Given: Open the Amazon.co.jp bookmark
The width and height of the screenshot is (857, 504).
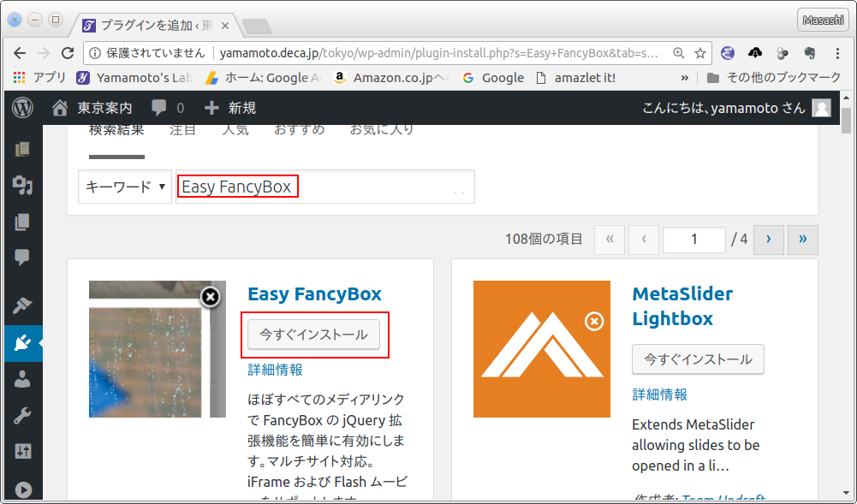Looking at the screenshot, I should coord(391,78).
